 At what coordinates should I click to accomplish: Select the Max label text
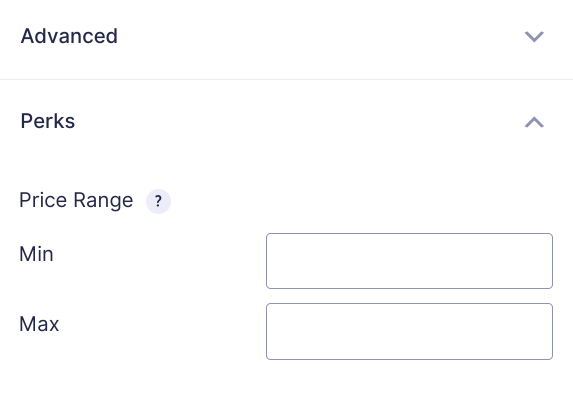point(39,324)
